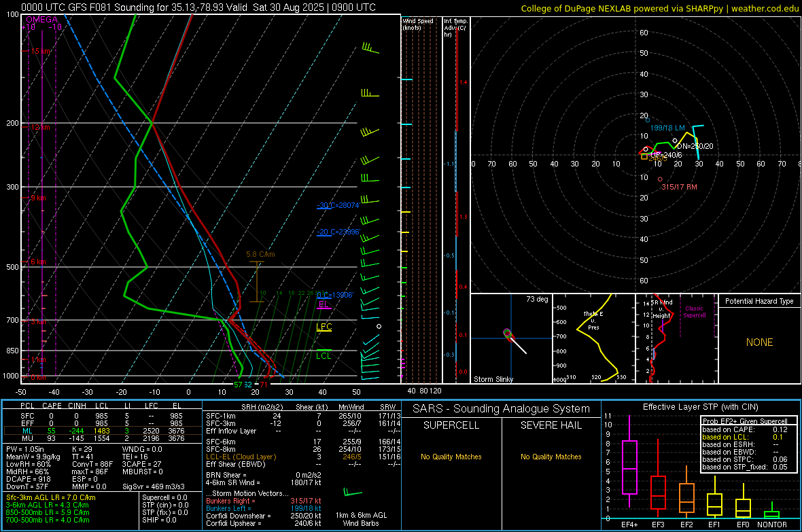Click the 15 km height label

[40, 51]
